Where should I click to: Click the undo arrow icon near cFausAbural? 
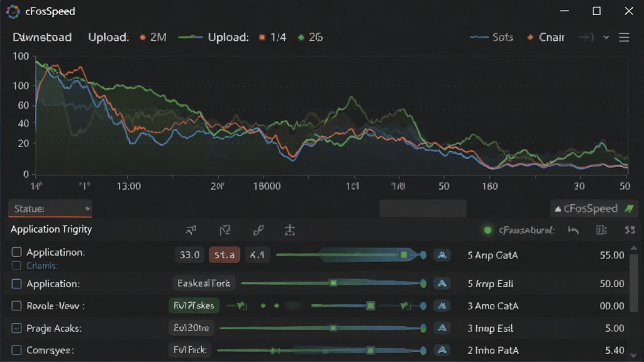pyautogui.click(x=574, y=230)
